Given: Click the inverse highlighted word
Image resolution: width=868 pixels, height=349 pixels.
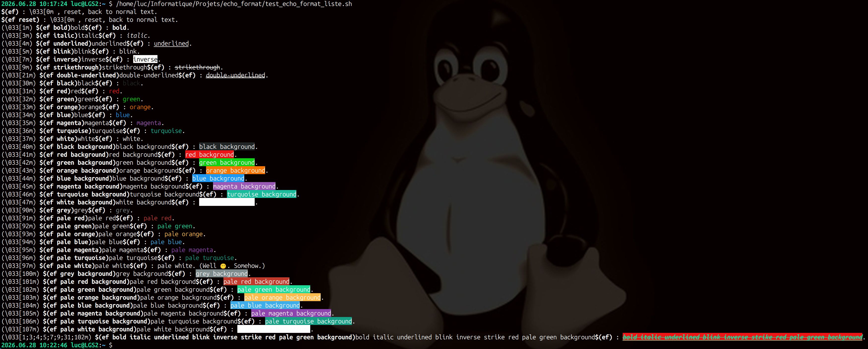Looking at the screenshot, I should click(145, 59).
